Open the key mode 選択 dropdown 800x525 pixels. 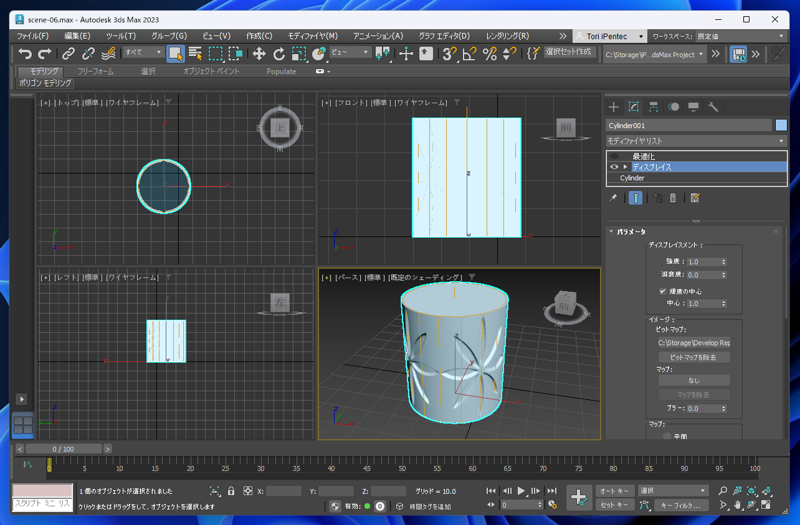pos(673,491)
